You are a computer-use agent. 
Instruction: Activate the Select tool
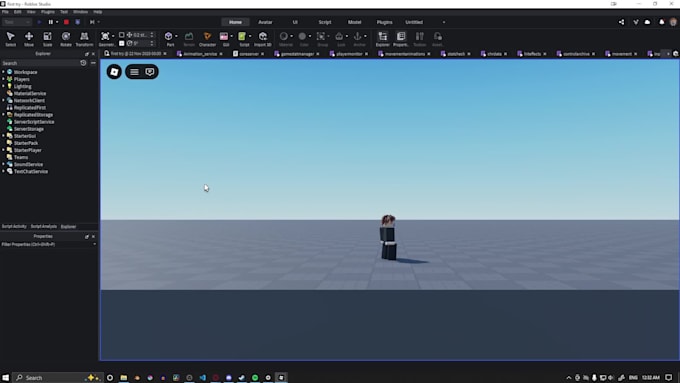click(x=10, y=39)
